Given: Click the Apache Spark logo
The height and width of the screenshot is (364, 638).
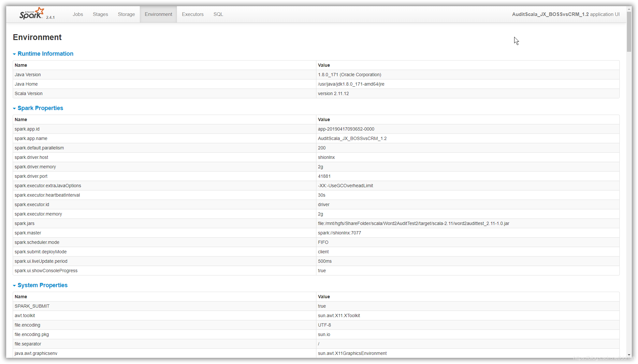Looking at the screenshot, I should tap(31, 14).
